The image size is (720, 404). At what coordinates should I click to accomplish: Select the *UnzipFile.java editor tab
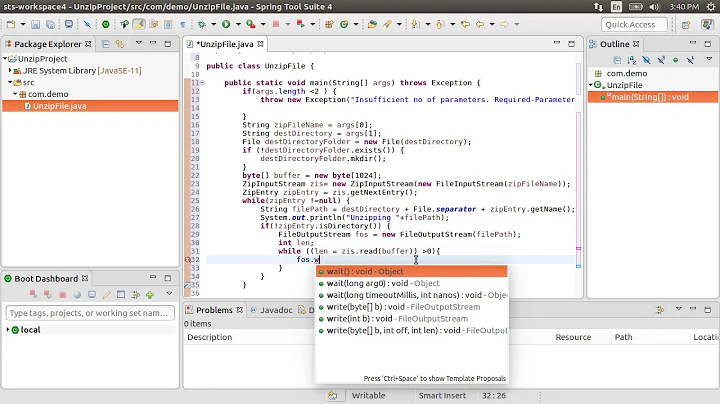click(x=225, y=44)
